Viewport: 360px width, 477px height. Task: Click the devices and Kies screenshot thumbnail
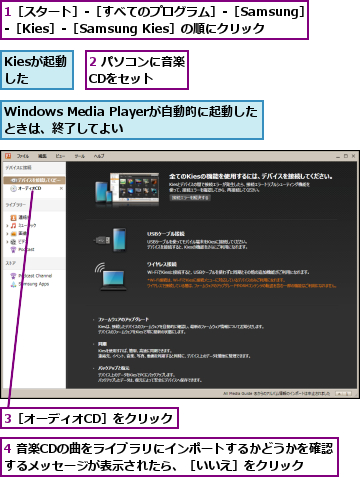[127, 189]
